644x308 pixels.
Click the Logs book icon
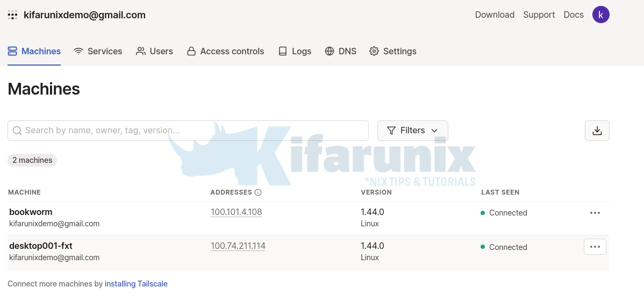coord(283,52)
